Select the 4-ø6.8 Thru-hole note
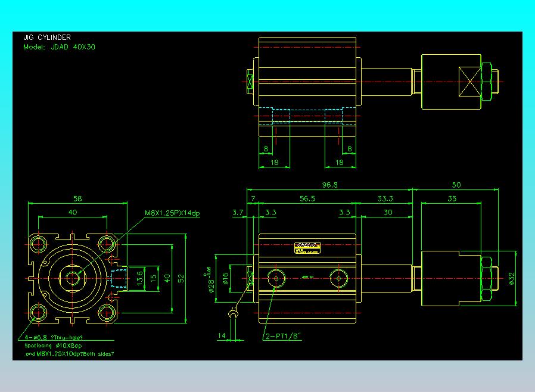 tap(54, 337)
